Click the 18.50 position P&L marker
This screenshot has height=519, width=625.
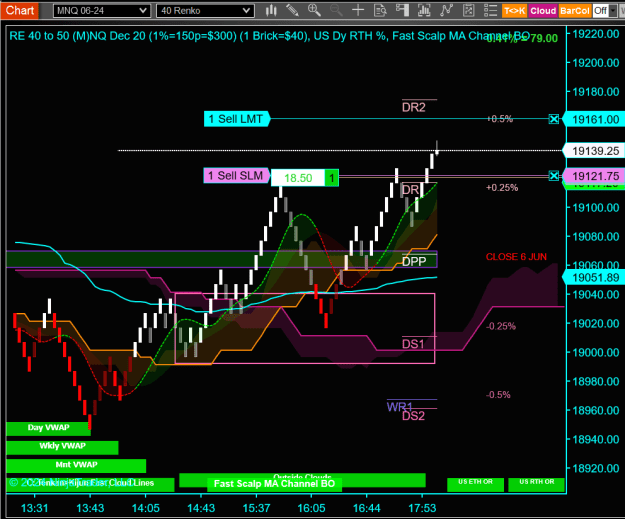coord(298,178)
